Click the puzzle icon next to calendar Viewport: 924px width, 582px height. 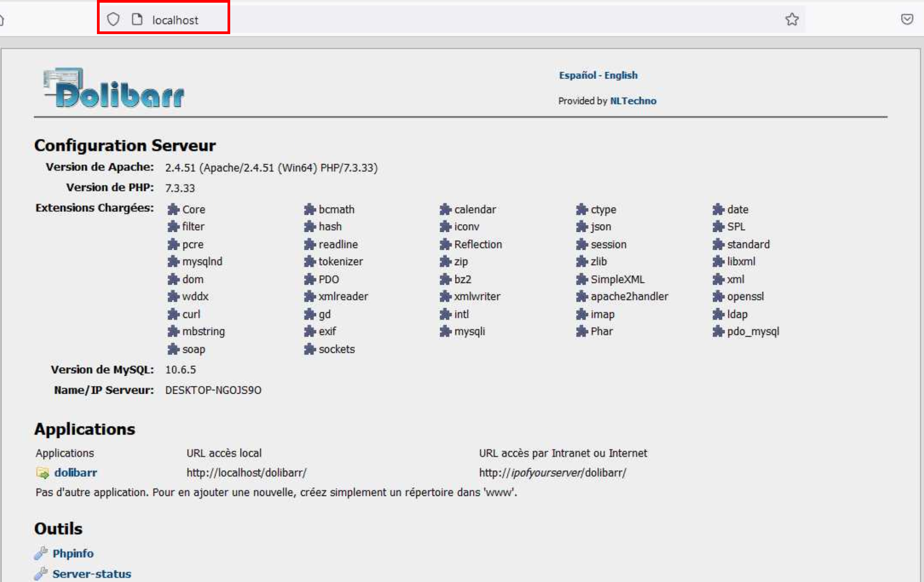tap(445, 209)
